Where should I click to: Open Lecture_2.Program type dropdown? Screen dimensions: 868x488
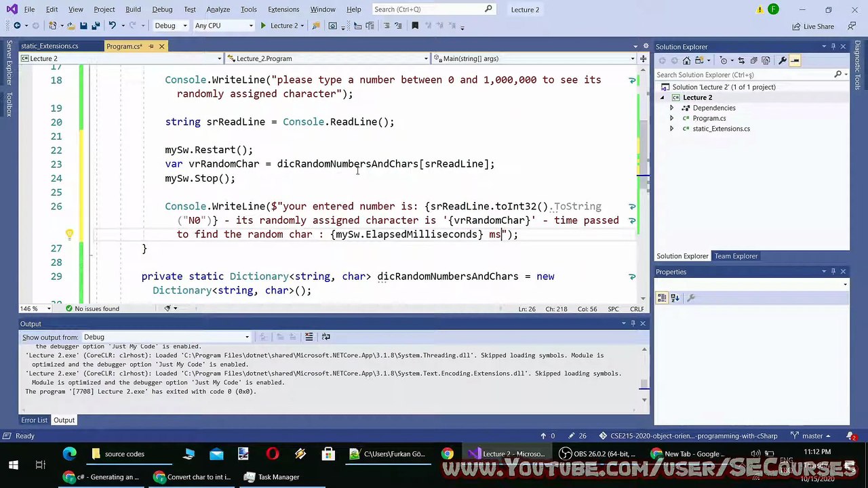tap(328, 58)
